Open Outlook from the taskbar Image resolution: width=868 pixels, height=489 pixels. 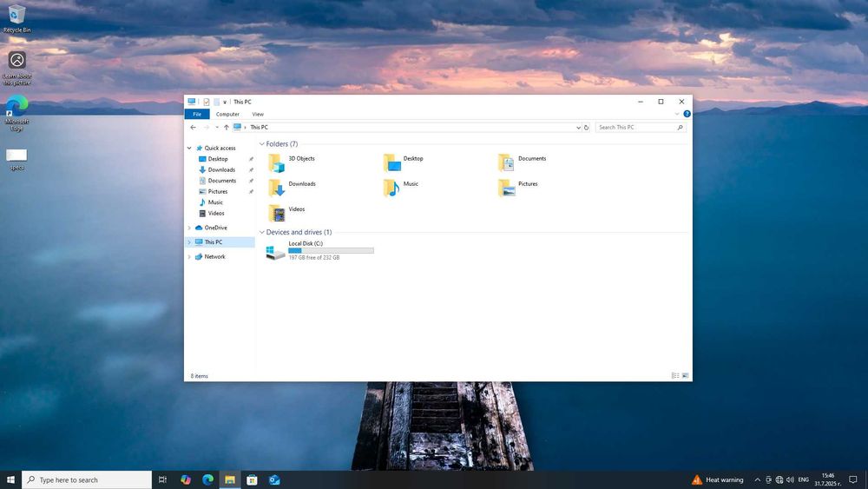click(x=274, y=480)
